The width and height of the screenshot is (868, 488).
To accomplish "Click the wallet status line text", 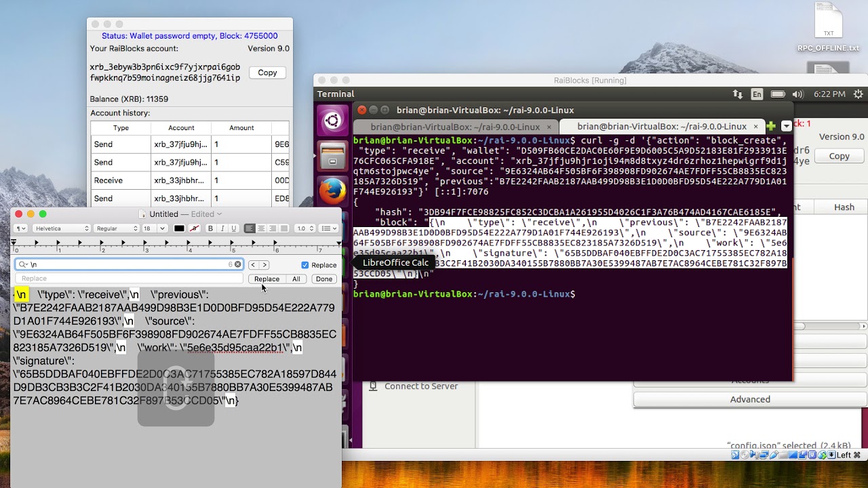I will coord(190,36).
